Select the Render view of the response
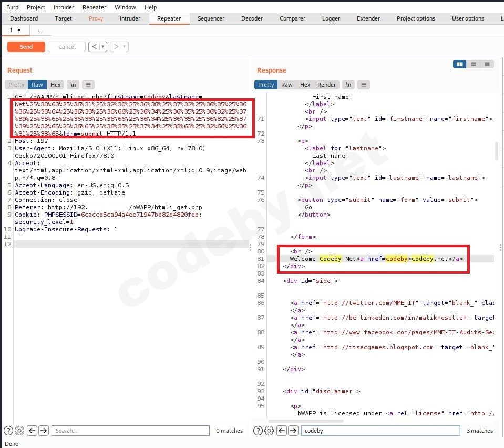This screenshot has height=448, width=504. click(x=326, y=85)
